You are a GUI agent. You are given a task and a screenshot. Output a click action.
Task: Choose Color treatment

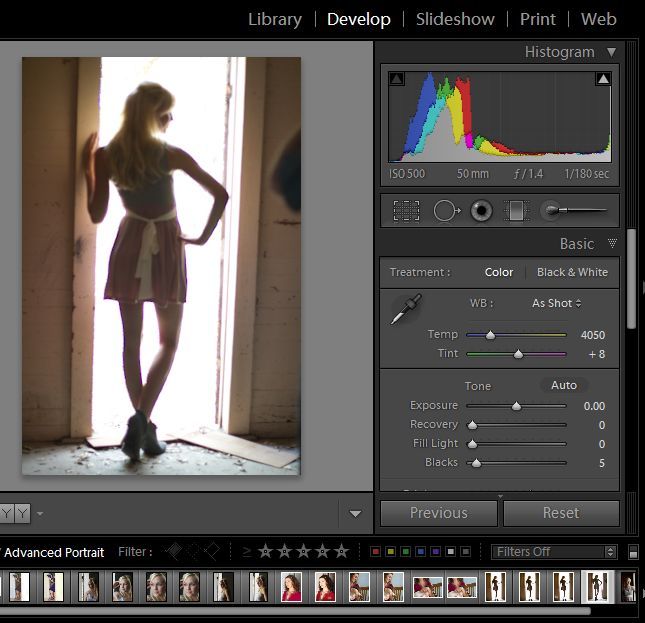tap(499, 272)
